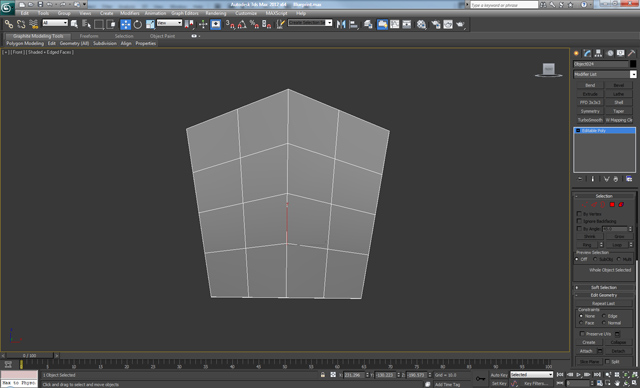Viewport: 640px width, 388px height.
Task: Click the Unlink Selection icon
Action: click(21, 24)
